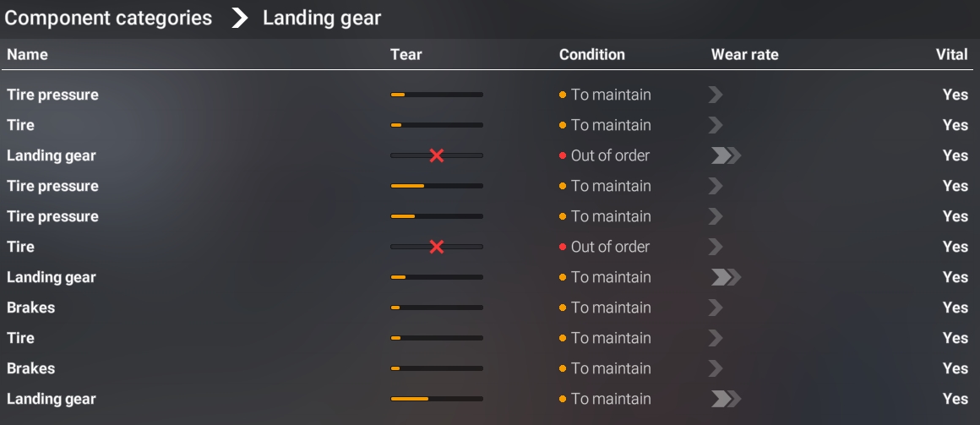Select the out-of-order Tire component name
This screenshot has height=425, width=980.
(21, 247)
